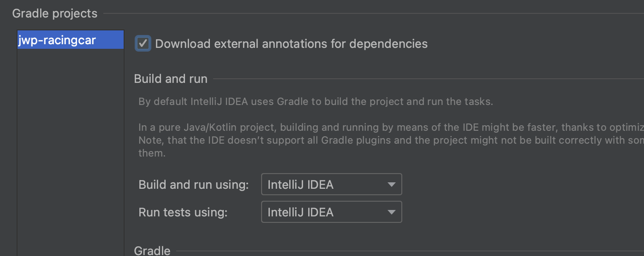
Task: Toggle Download external annotations for dependencies checkbox
Action: [x=143, y=44]
